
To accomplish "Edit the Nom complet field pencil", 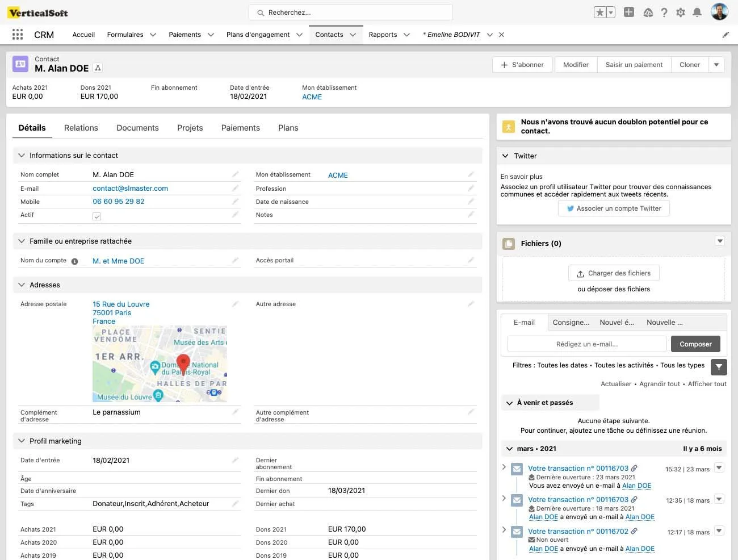I will 235,174.
